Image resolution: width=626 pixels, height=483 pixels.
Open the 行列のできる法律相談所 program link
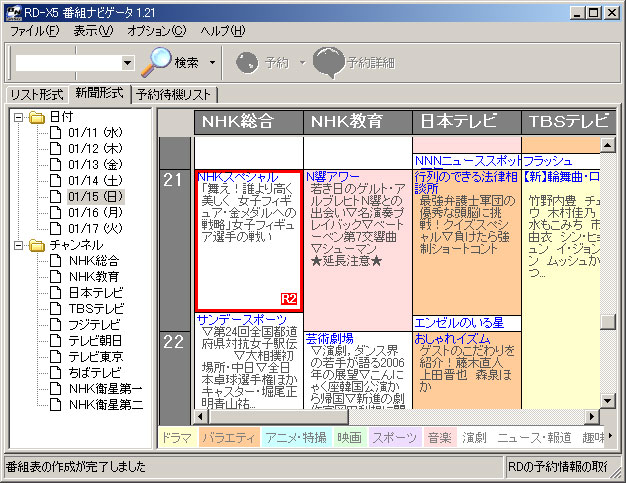(466, 182)
